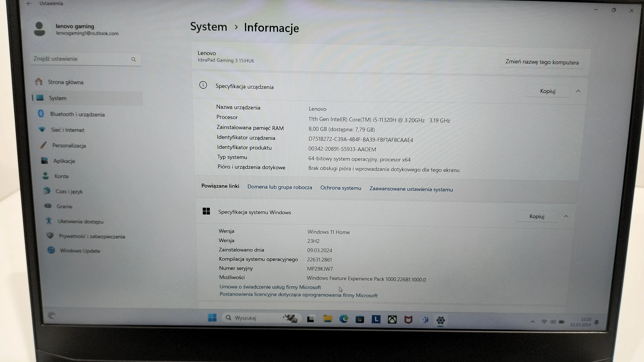Select serial number MP29KJW7 text

point(320,269)
